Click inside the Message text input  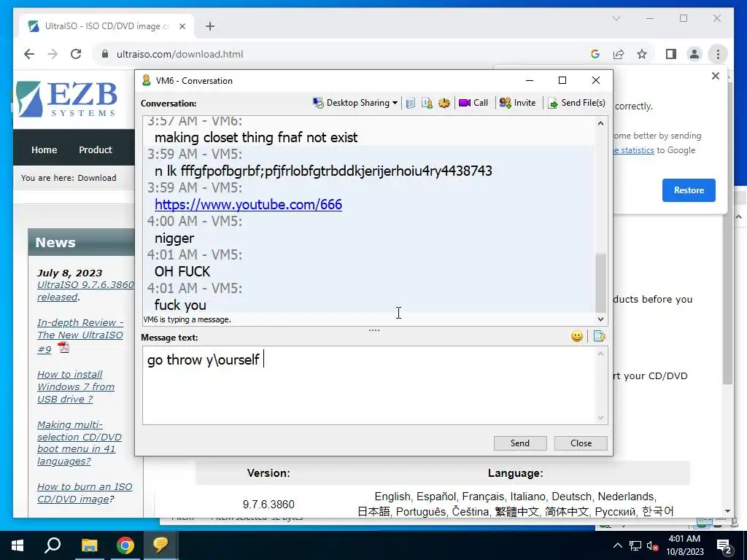click(368, 385)
